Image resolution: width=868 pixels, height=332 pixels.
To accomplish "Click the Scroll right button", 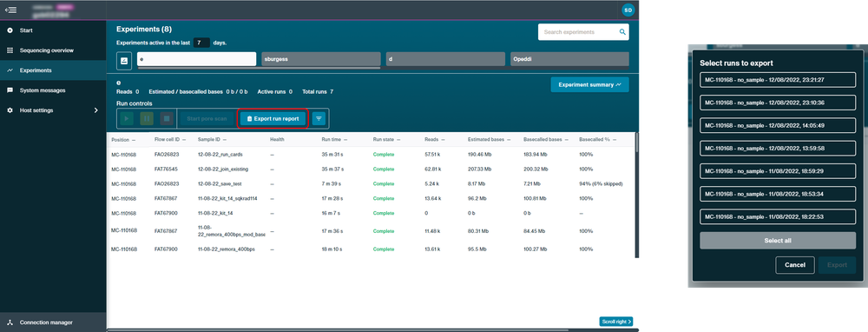I will tap(616, 322).
